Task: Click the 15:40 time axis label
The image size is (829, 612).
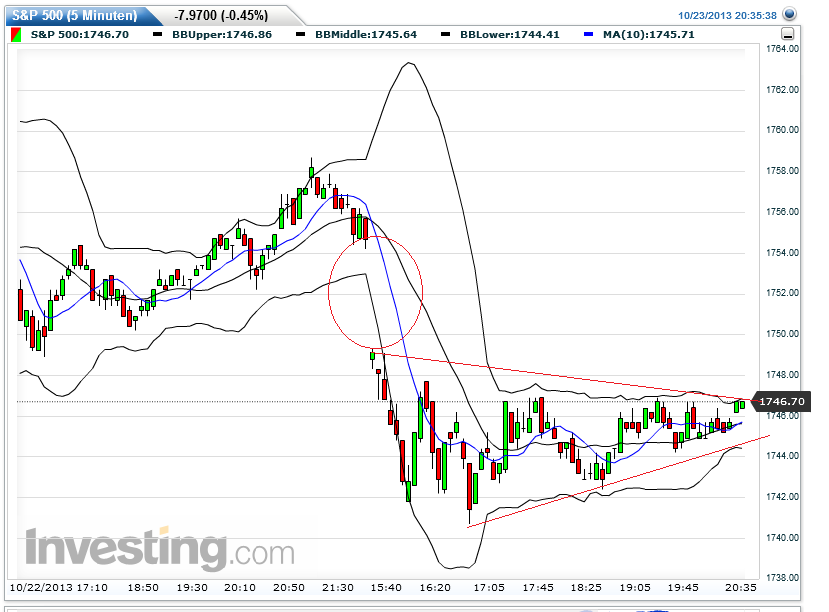Action: [x=386, y=588]
